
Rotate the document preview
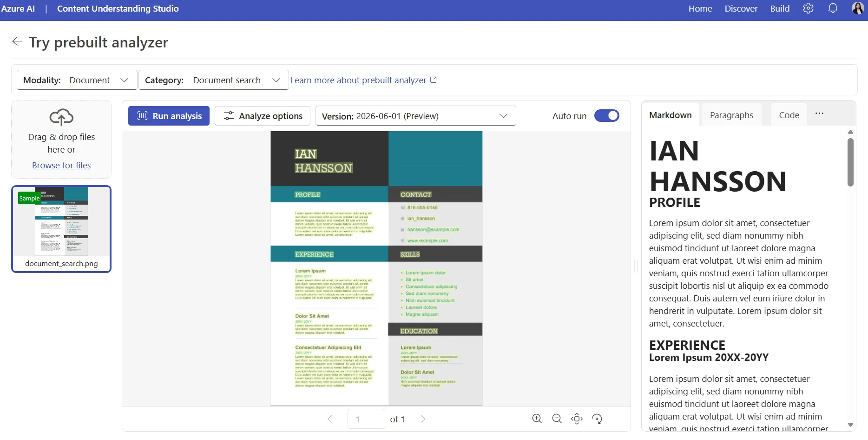click(x=597, y=419)
